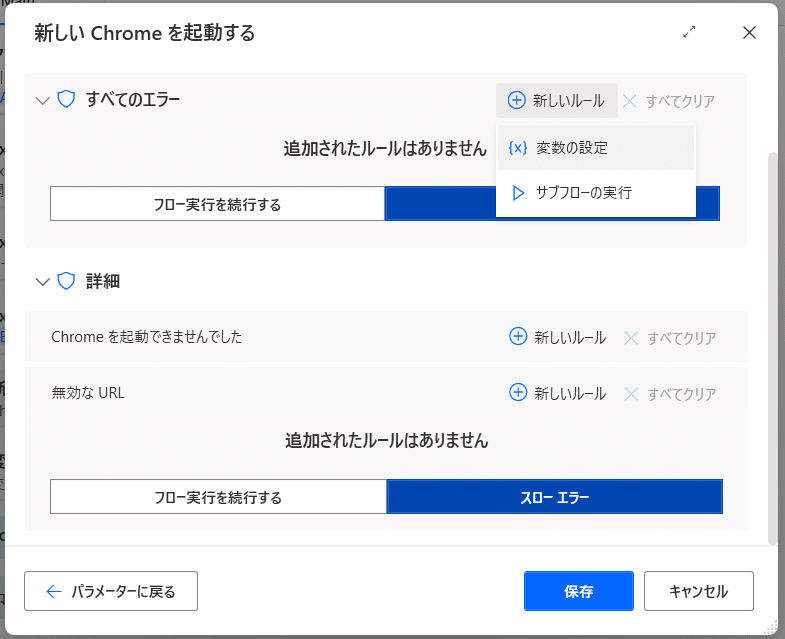The image size is (785, 639).
Task: Select スロー エラー option for 無効な URL
Action: (x=555, y=497)
